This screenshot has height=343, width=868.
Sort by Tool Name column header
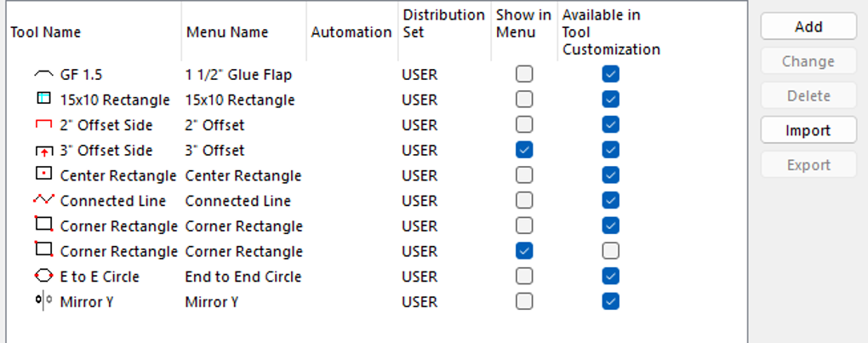coord(45,32)
